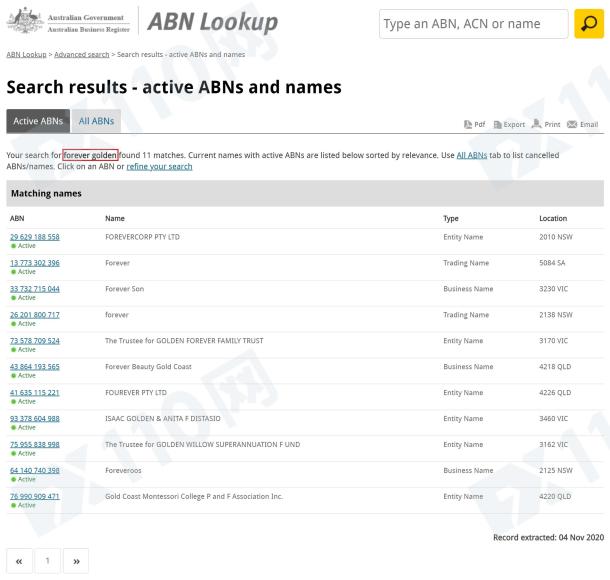
Task: Open ABN 76 990 909 471
Action: click(35, 496)
